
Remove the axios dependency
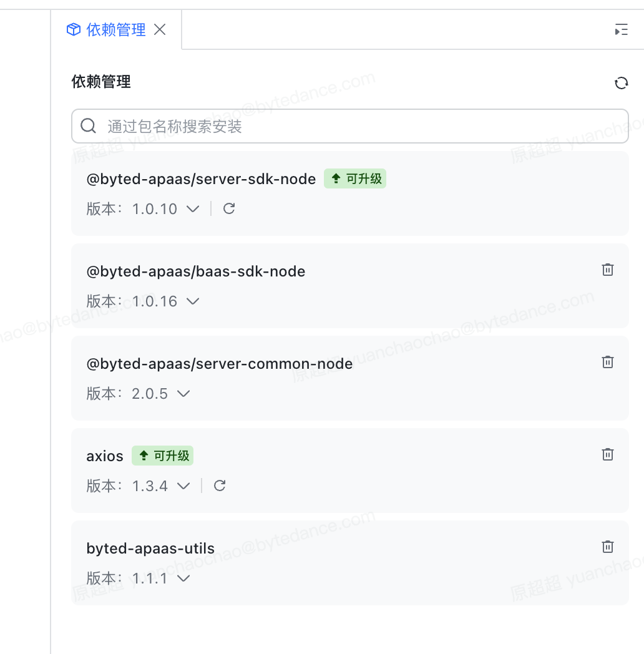(x=608, y=454)
